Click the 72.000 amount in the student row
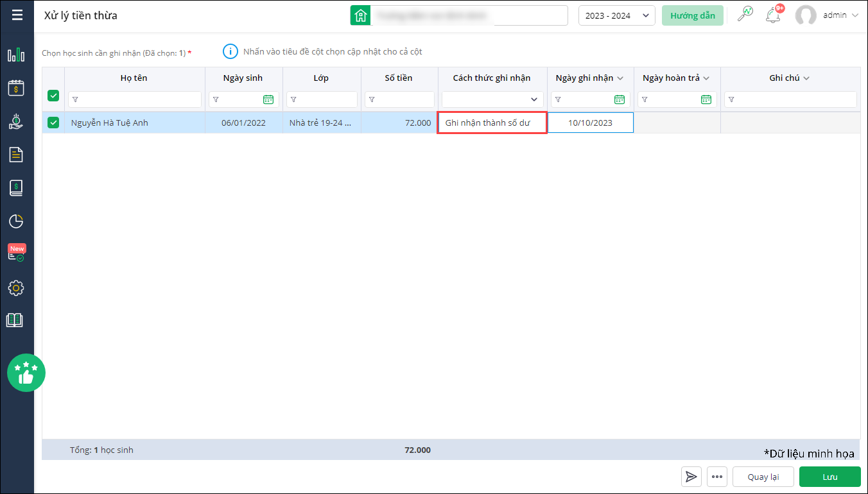 coord(418,123)
